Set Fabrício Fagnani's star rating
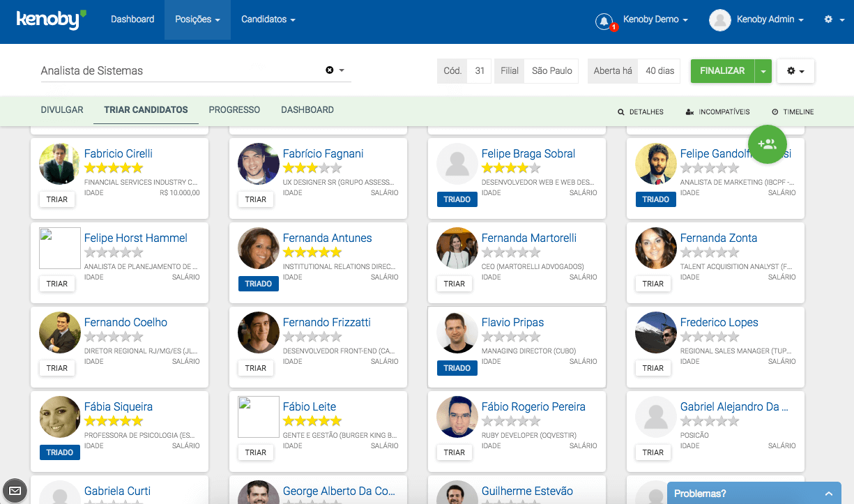The height and width of the screenshot is (504, 854). [312, 168]
